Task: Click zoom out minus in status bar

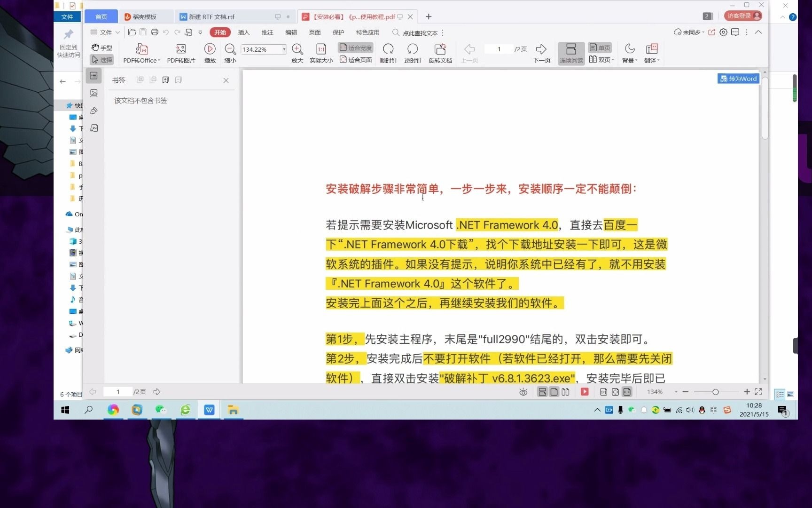Action: click(x=685, y=392)
